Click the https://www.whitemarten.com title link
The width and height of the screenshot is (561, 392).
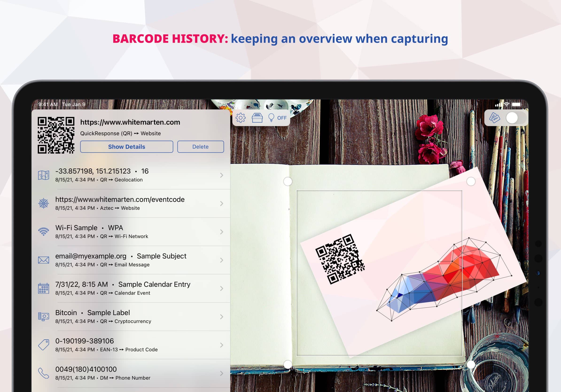click(x=130, y=122)
